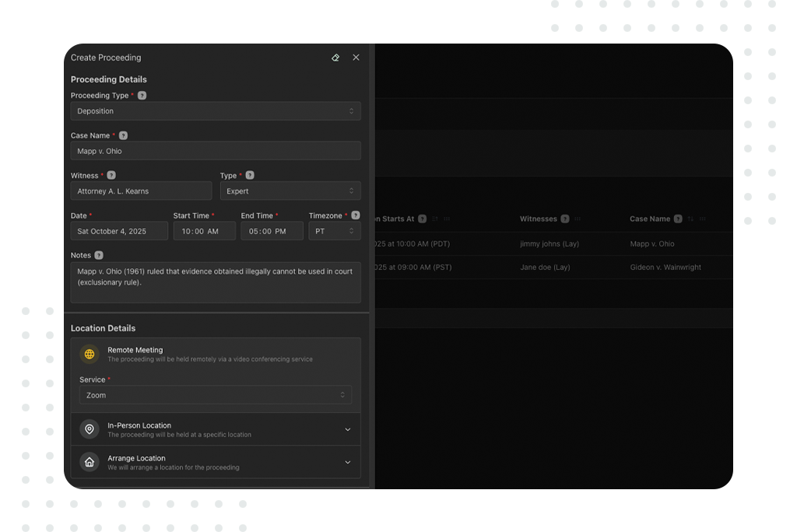The height and width of the screenshot is (532, 797).
Task: Expand the In-Person Location section chevron
Action: pos(347,429)
